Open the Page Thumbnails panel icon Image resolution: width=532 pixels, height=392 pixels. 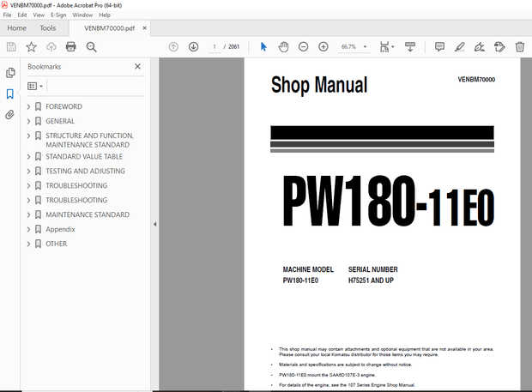[x=10, y=73]
